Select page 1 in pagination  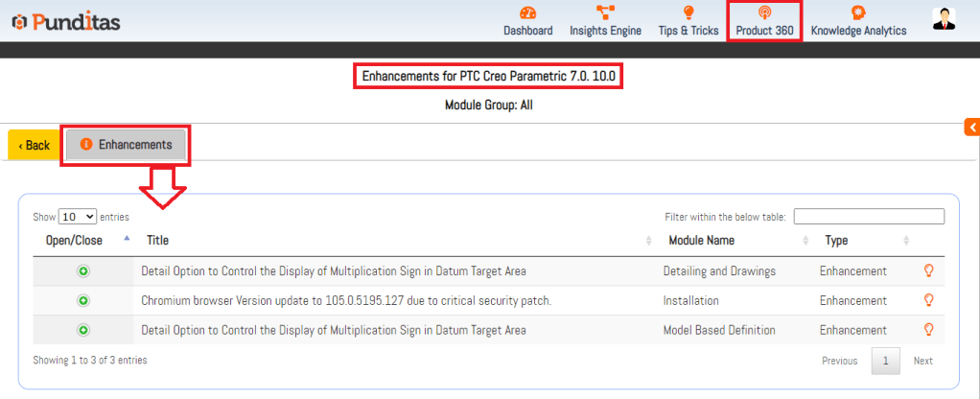[x=885, y=361]
